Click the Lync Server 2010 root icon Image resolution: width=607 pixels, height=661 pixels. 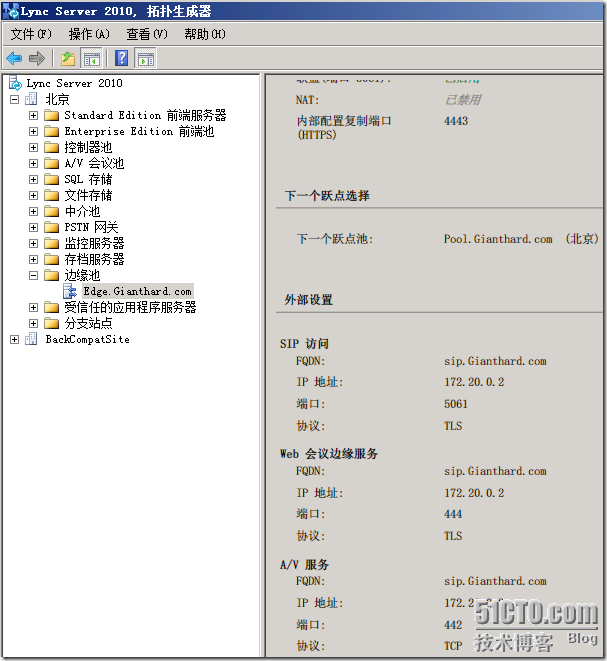tap(15, 83)
